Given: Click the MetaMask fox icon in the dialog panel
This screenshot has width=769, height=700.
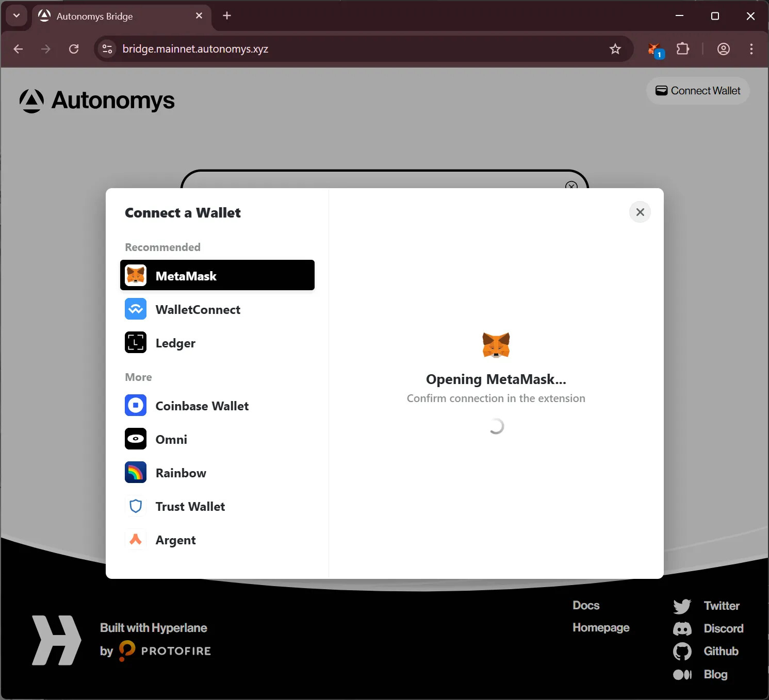Looking at the screenshot, I should (496, 345).
